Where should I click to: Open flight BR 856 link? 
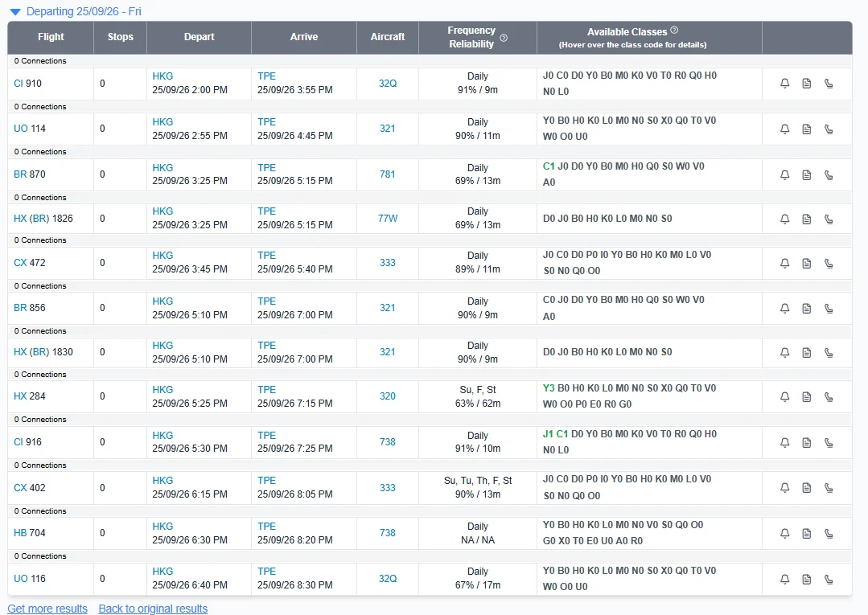(x=29, y=307)
